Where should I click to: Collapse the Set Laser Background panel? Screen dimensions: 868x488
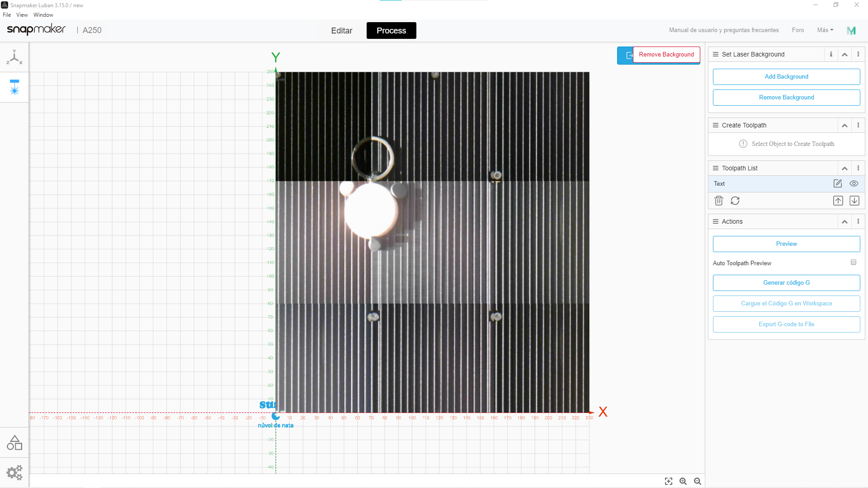tap(844, 54)
